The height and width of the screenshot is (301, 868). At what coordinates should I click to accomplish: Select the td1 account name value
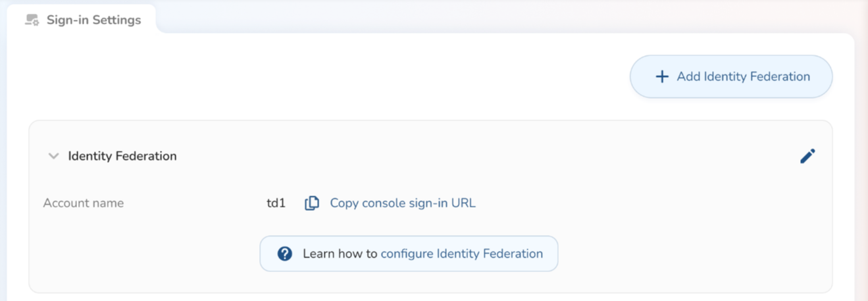coord(276,204)
